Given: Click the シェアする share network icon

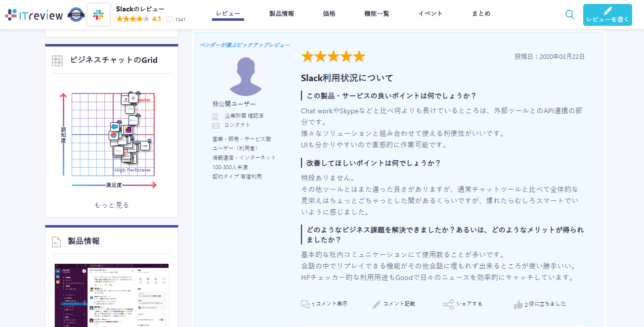Looking at the screenshot, I should [449, 304].
